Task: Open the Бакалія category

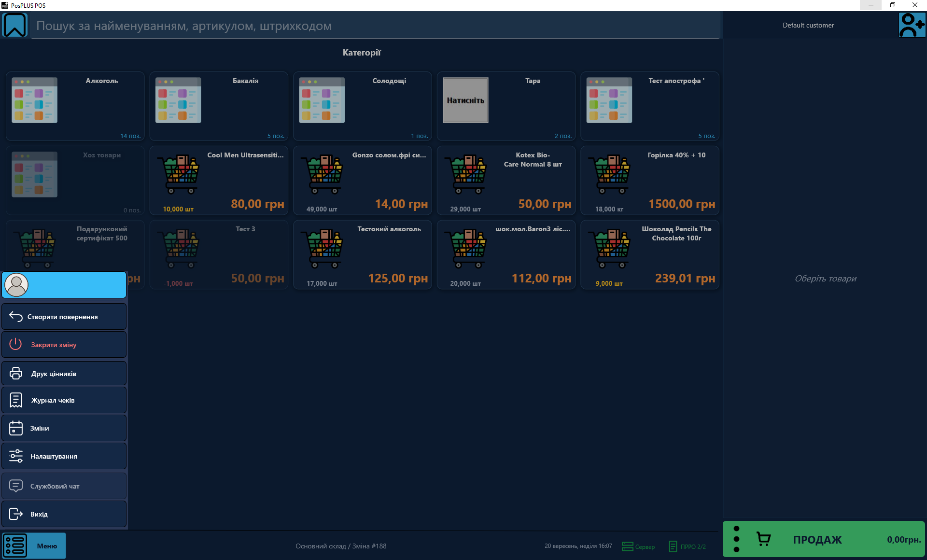Action: point(219,106)
